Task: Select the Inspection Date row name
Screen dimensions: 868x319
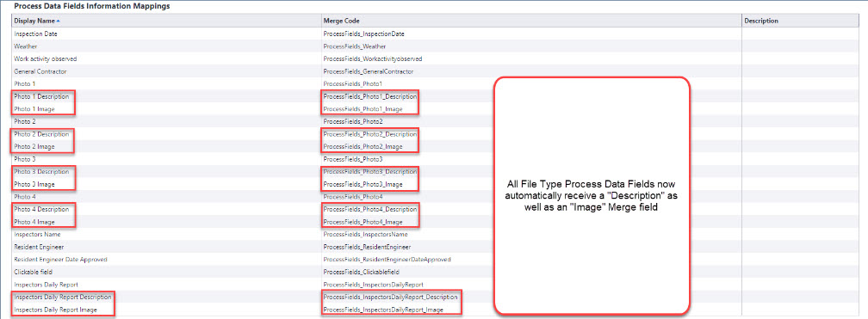Action: click(x=35, y=34)
